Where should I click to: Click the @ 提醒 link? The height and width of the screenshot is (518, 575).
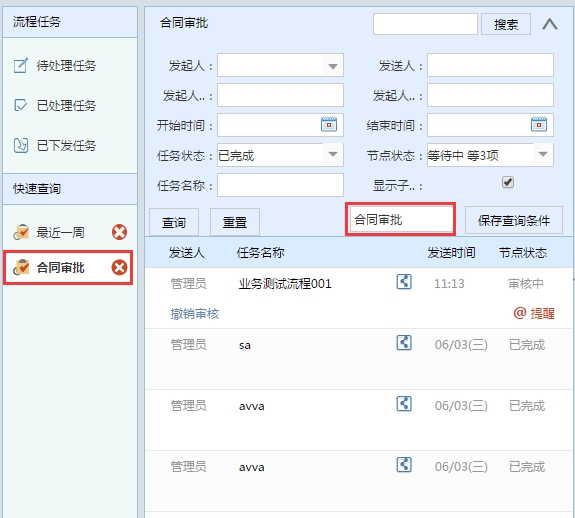click(x=534, y=313)
